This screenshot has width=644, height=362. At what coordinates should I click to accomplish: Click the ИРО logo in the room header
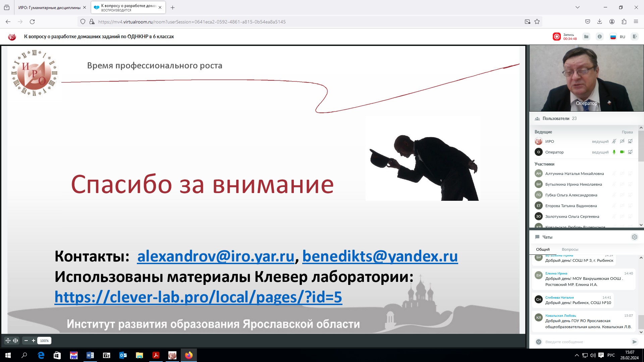point(12,37)
